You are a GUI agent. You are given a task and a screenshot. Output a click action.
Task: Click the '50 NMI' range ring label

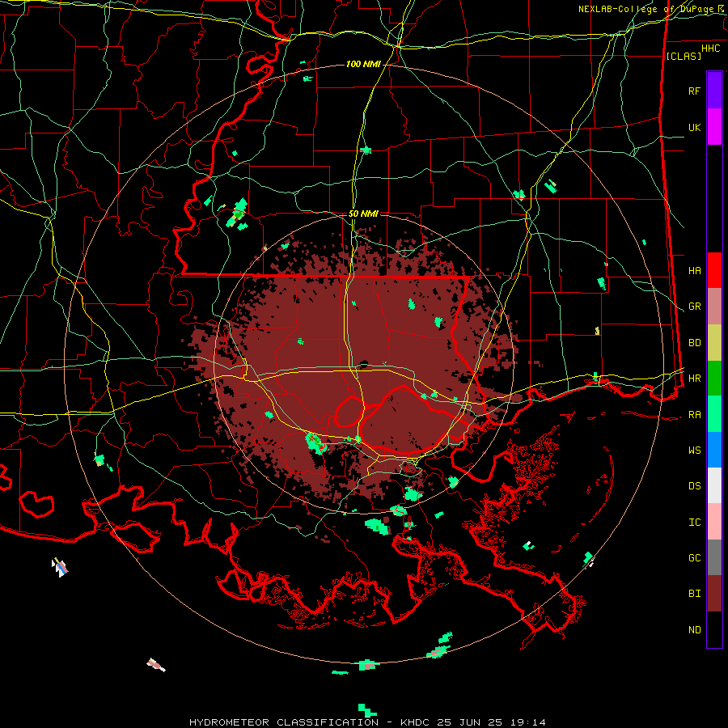click(363, 214)
